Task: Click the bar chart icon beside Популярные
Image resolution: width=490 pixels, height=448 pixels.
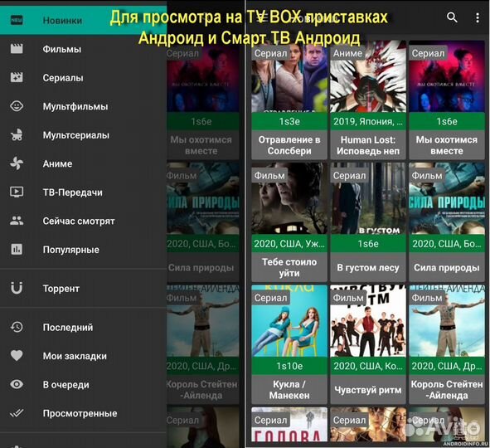Action: 17,249
